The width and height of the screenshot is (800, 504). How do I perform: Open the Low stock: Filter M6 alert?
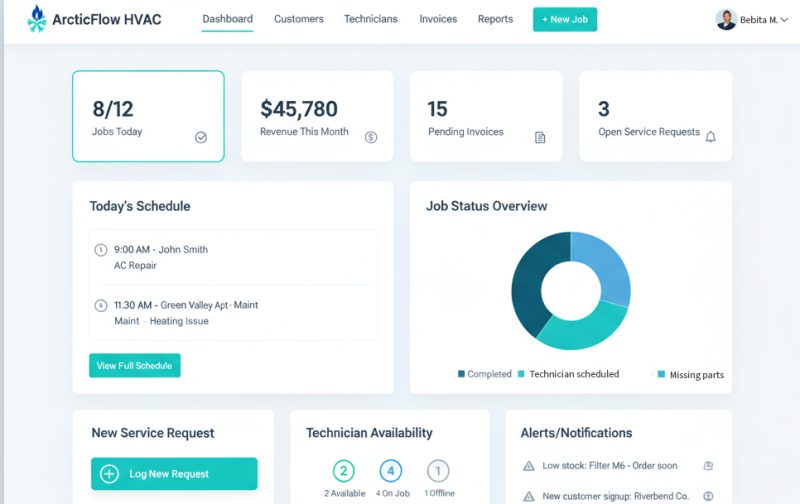(x=610, y=466)
